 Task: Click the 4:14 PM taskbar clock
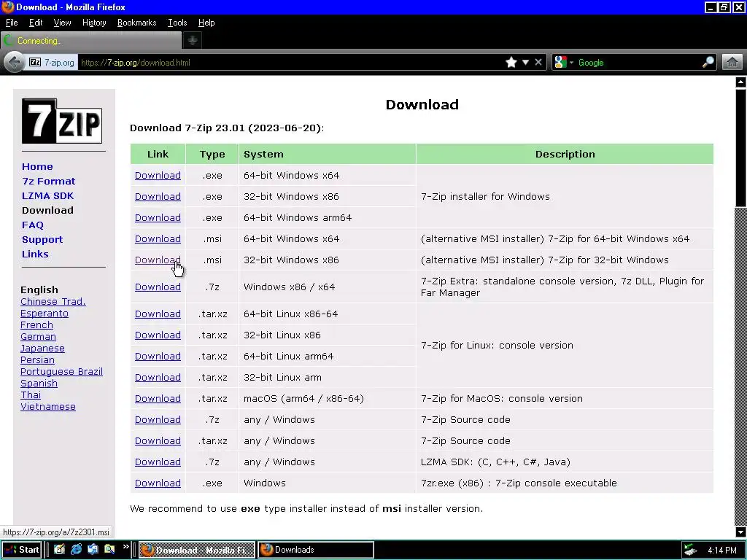pos(722,550)
